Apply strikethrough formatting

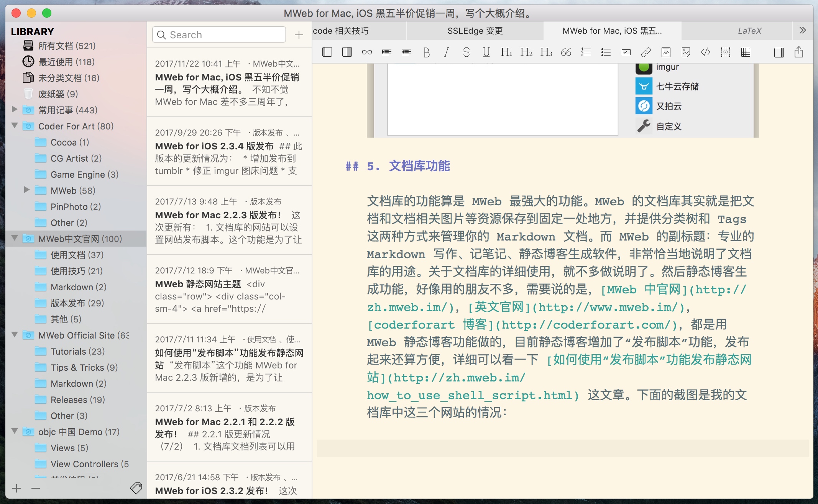tap(466, 52)
